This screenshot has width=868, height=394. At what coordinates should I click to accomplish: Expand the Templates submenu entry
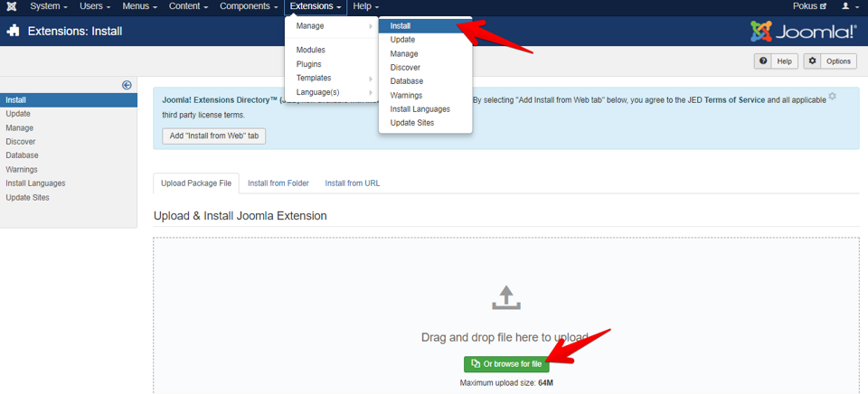tap(332, 78)
